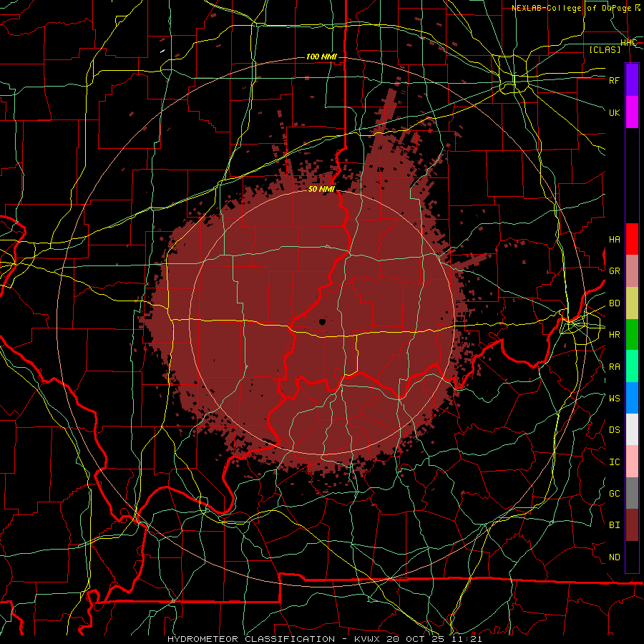Click the RA legend label
The width and height of the screenshot is (644, 644).
click(x=614, y=367)
